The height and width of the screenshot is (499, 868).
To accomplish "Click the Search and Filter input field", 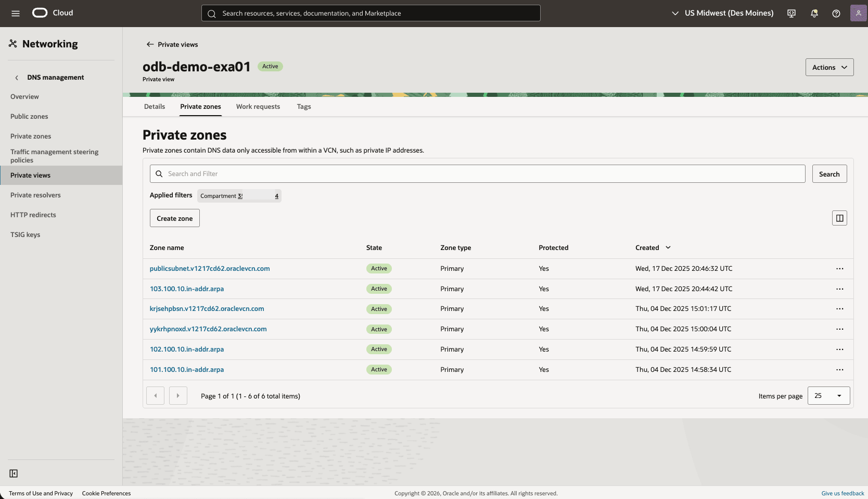I will point(468,173).
